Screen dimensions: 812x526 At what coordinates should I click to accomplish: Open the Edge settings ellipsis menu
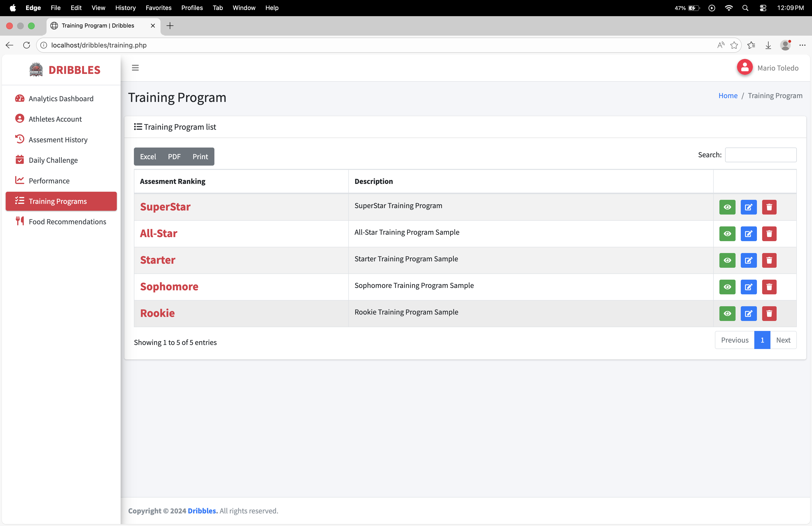coord(802,45)
